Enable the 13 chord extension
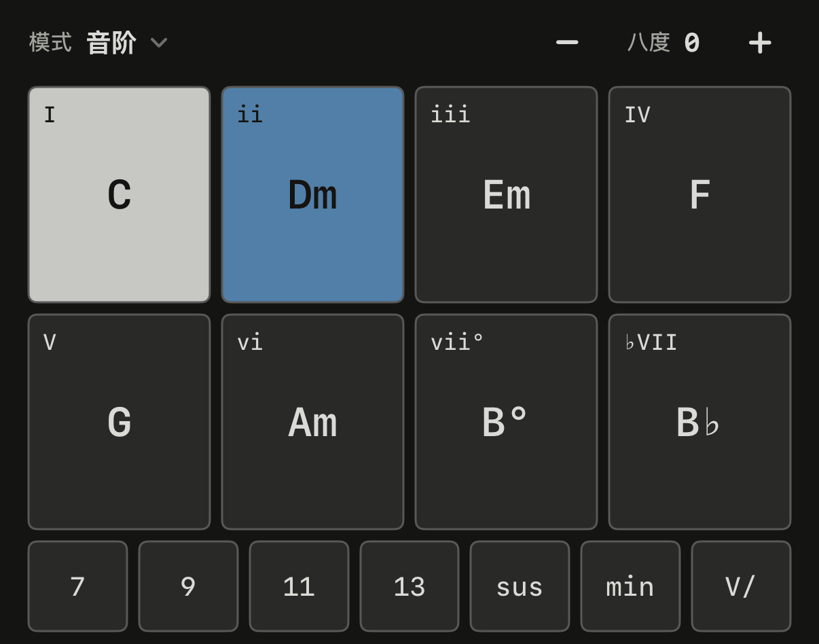Screen dimensions: 819x644 pyautogui.click(x=409, y=586)
